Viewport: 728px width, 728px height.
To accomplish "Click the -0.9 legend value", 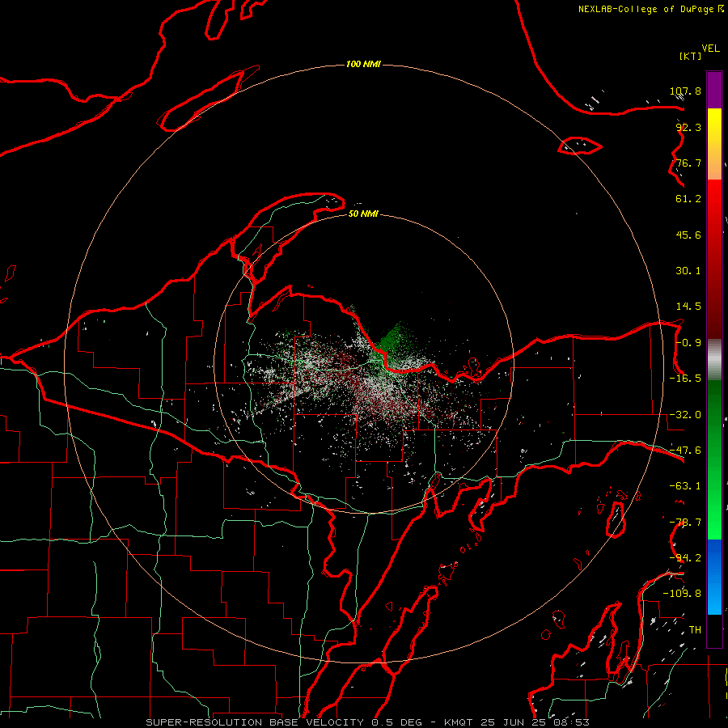I will tap(688, 343).
